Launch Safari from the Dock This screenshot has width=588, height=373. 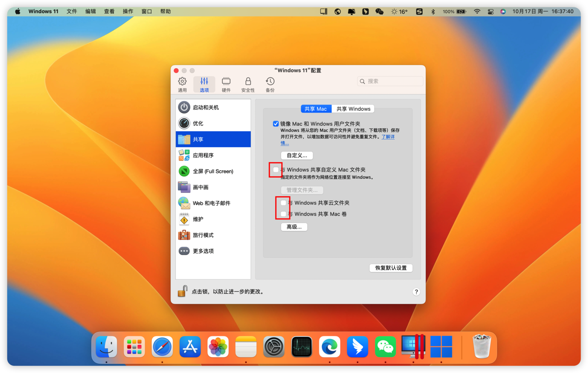162,347
